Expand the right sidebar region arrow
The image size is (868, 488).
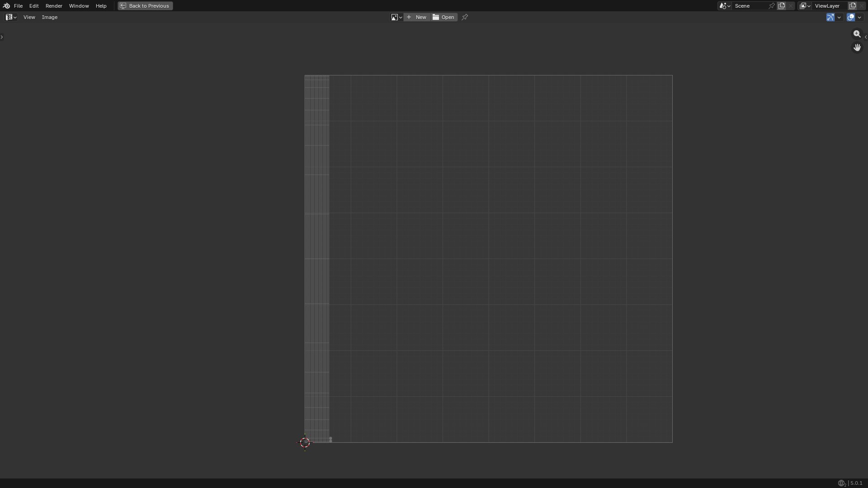pyautogui.click(x=866, y=37)
